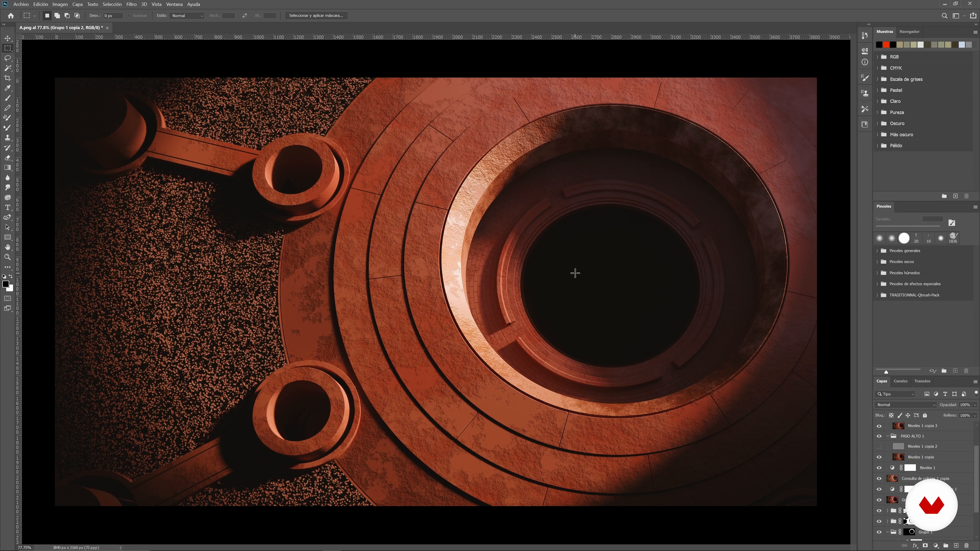Screen dimensions: 980x551
Task: Pick the red swatch in Muestras
Action: tap(886, 45)
